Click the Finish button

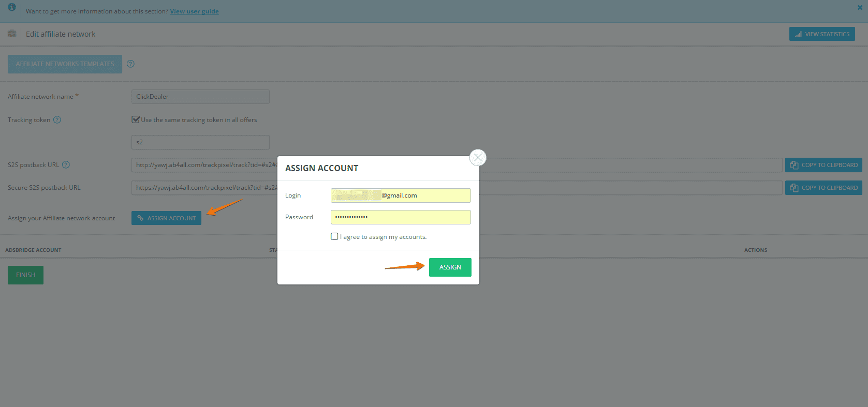[25, 275]
